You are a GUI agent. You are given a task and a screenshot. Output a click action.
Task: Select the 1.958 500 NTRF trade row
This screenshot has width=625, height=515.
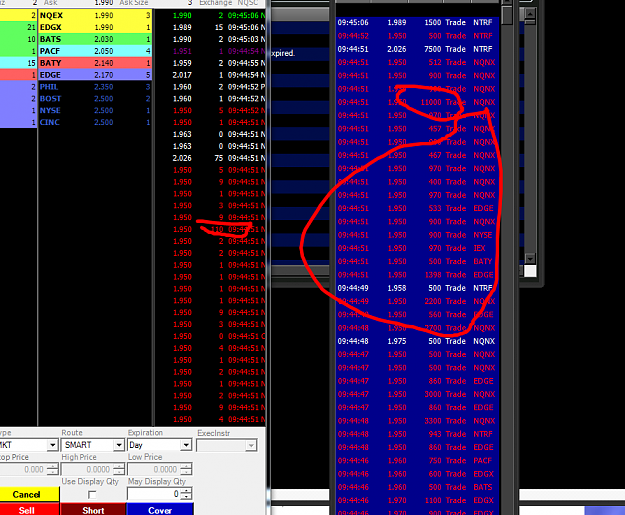418,288
